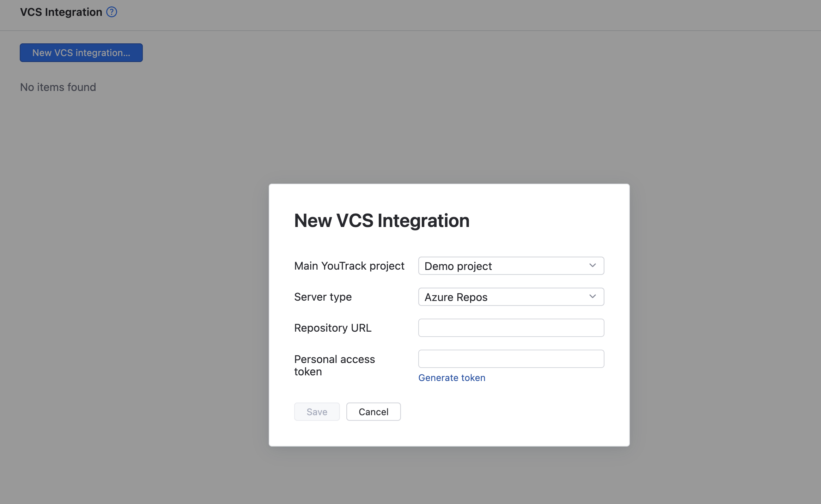
Task: Cancel the New VCS Integration dialog
Action: point(373,412)
